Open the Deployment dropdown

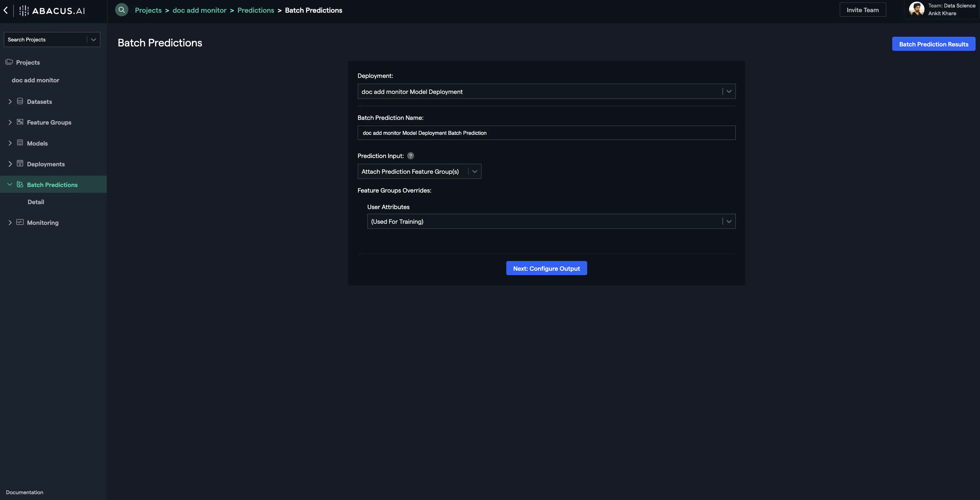click(x=728, y=91)
